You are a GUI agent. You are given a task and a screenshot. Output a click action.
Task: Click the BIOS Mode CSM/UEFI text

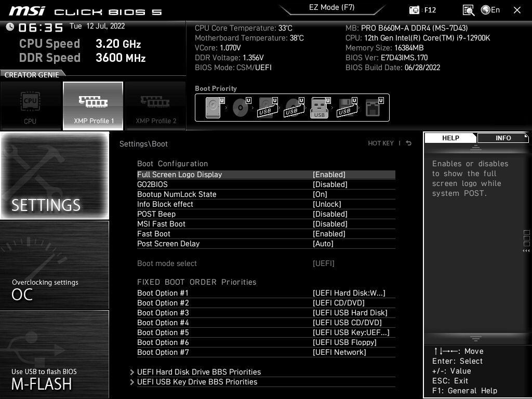[233, 67]
